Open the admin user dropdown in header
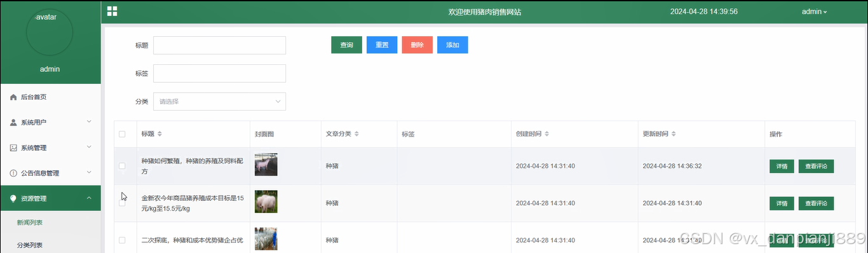Image resolution: width=868 pixels, height=253 pixels. (814, 11)
